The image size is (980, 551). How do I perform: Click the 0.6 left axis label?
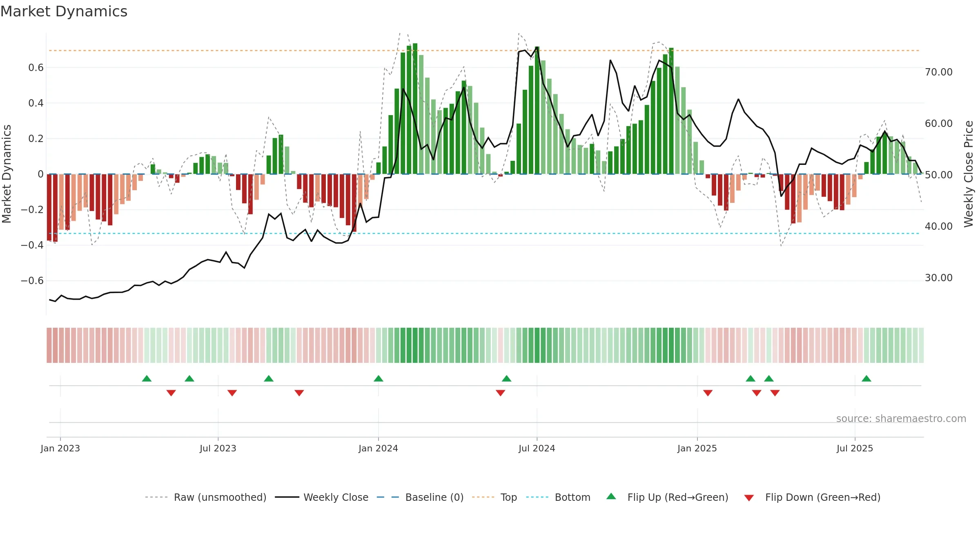pyautogui.click(x=36, y=68)
